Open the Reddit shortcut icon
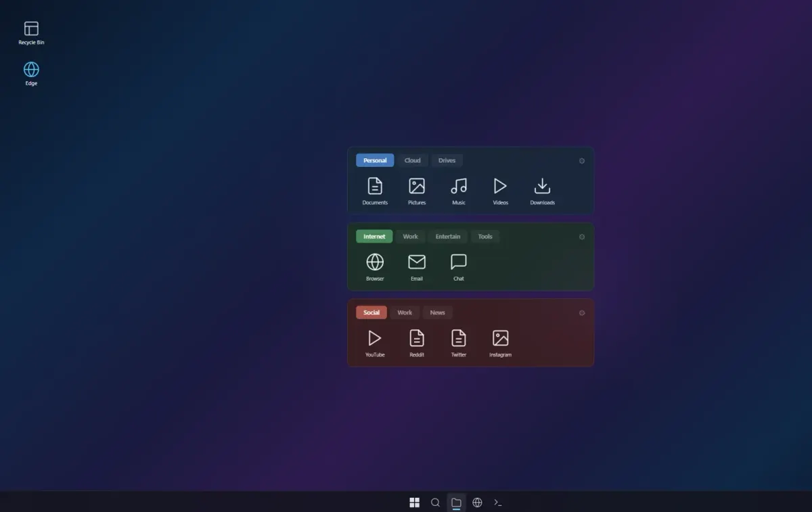Screen dimensions: 812x512 [x=417, y=343]
